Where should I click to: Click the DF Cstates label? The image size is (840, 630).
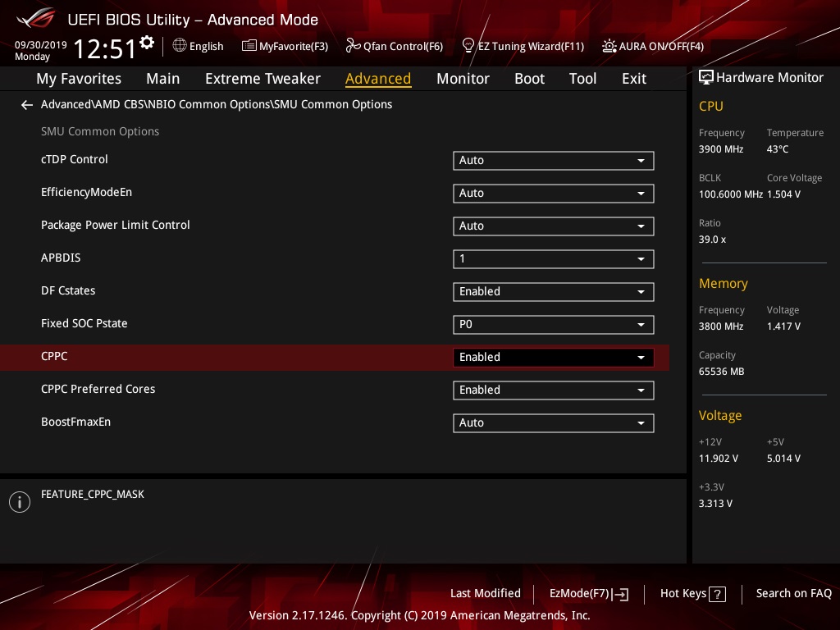(68, 291)
